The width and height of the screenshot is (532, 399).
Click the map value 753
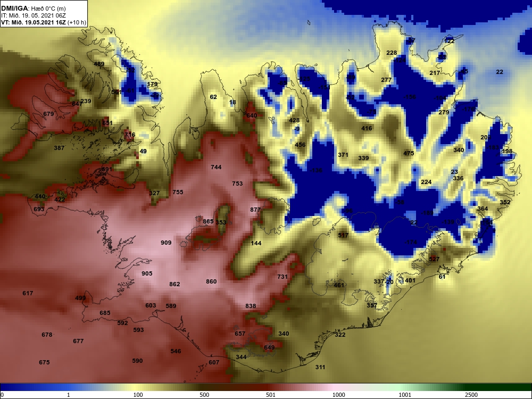point(237,184)
